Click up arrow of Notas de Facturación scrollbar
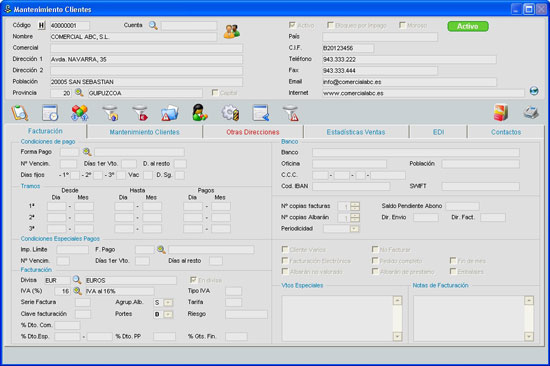Image resolution: width=550 pixels, height=366 pixels. tap(529, 300)
